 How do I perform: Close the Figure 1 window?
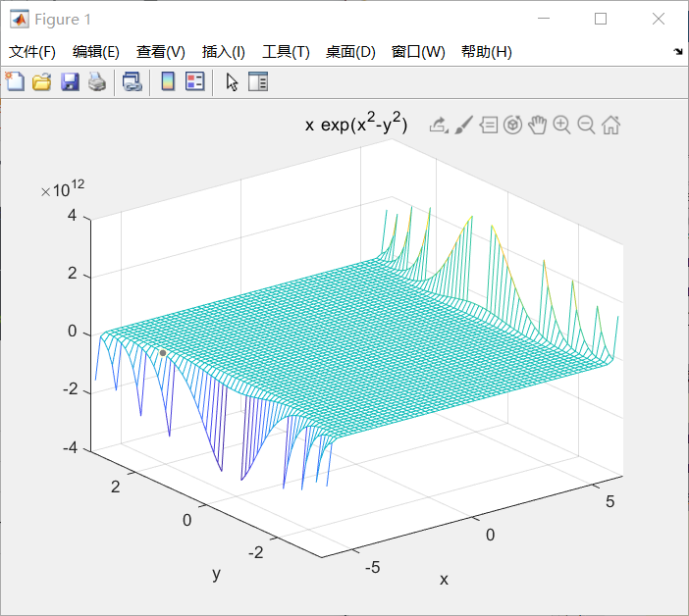(x=659, y=19)
